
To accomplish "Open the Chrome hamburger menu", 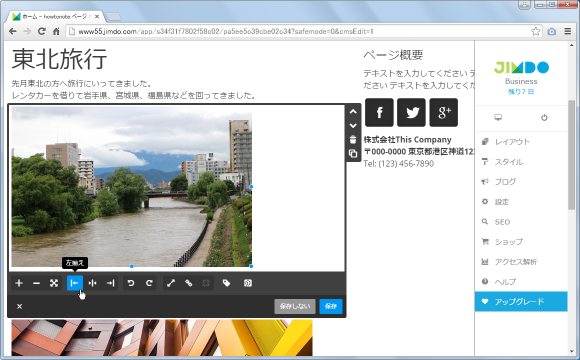I will point(568,31).
